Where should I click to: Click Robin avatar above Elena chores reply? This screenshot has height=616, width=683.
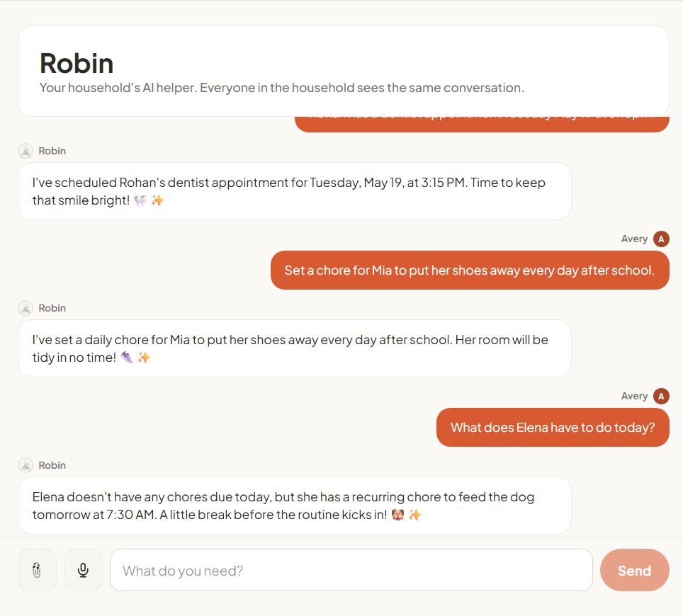tap(26, 465)
